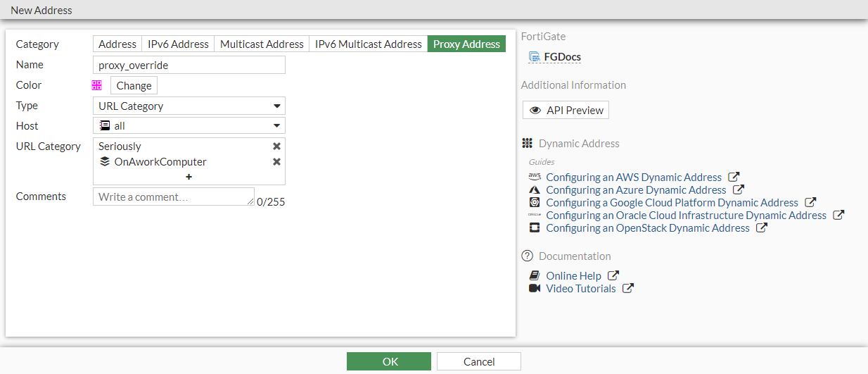
Task: Choose the IPv6 Multicast Address tab
Action: (368, 44)
